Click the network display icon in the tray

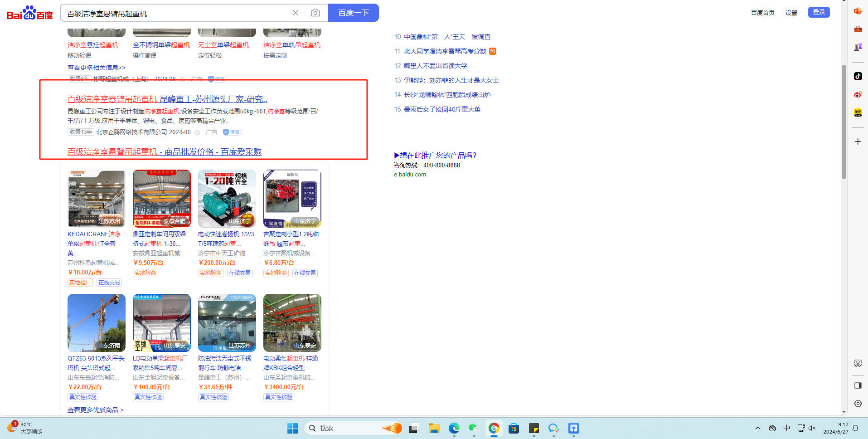tap(801, 428)
